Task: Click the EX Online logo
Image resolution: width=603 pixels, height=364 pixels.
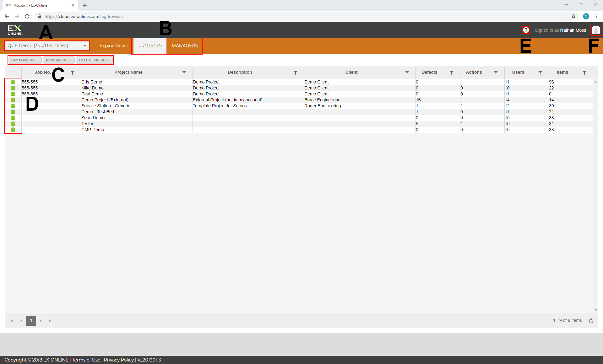Action: click(15, 30)
